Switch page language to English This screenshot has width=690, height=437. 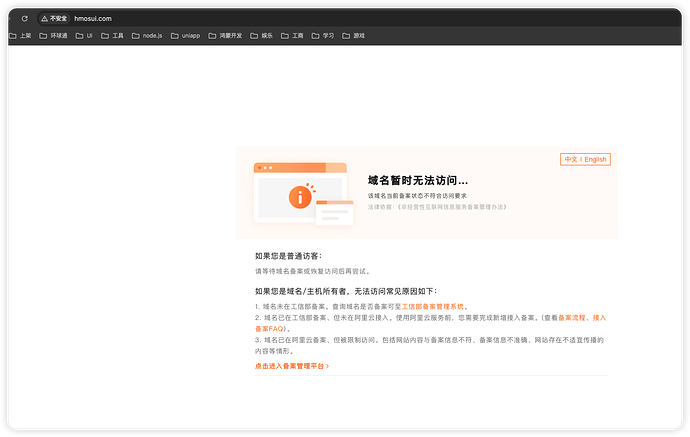point(595,159)
